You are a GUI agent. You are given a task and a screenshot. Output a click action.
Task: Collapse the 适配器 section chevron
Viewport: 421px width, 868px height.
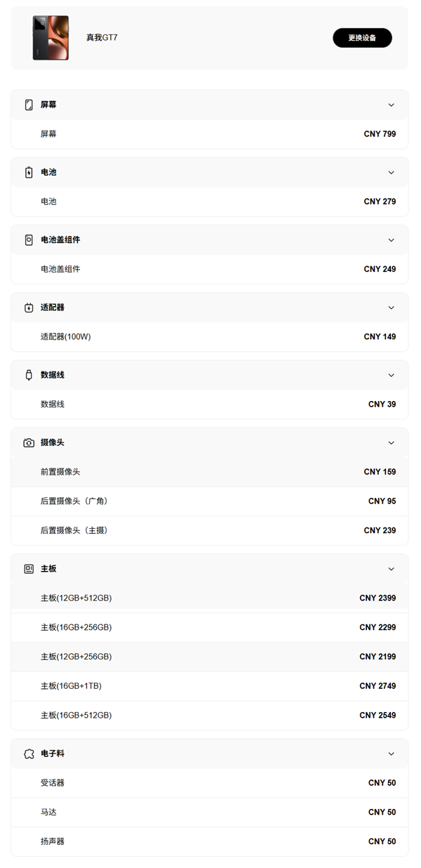tap(391, 307)
